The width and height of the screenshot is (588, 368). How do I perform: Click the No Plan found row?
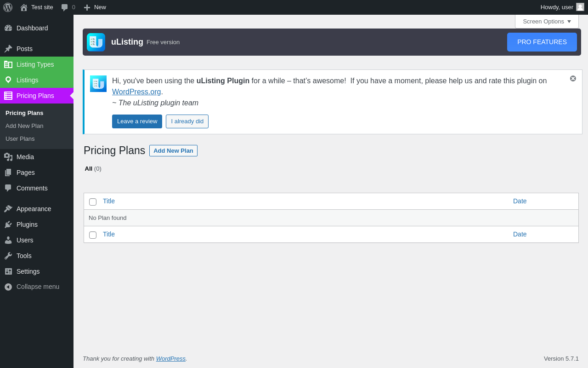point(331,218)
